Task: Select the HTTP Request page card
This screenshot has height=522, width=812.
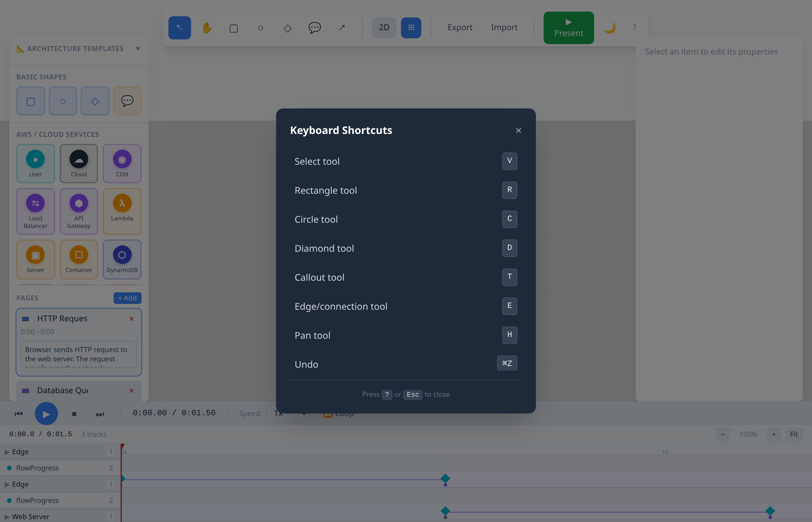Action: [x=79, y=342]
